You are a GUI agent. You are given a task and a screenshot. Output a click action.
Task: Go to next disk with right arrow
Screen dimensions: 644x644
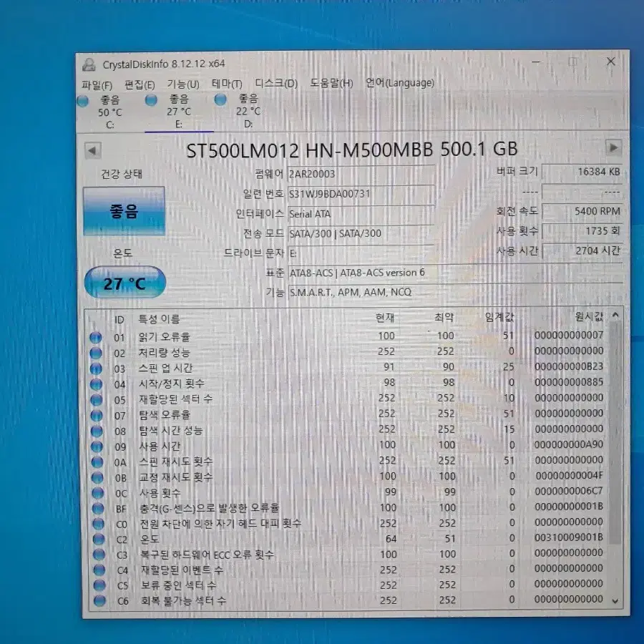[613, 147]
